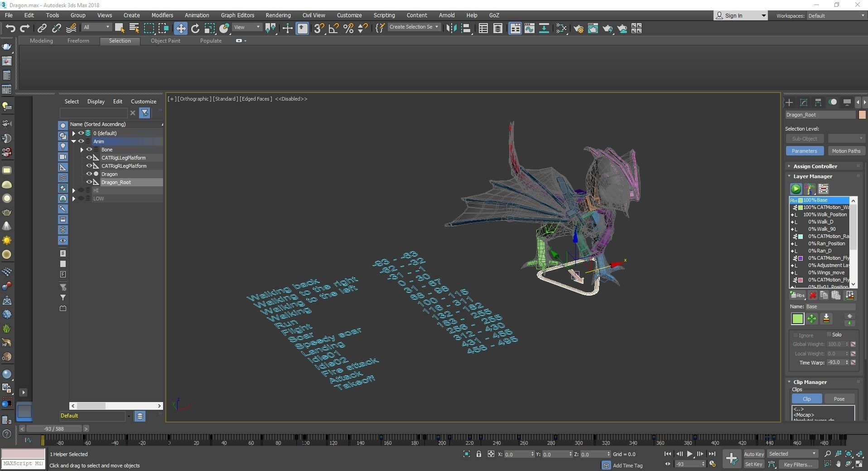This screenshot has height=471, width=868.
Task: Click Sign In button
Action: point(741,15)
